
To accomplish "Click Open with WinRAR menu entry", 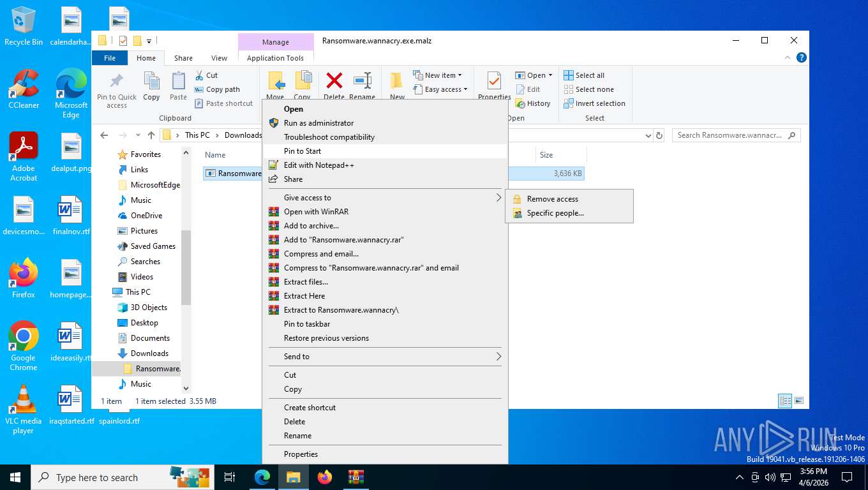I will point(385,212).
